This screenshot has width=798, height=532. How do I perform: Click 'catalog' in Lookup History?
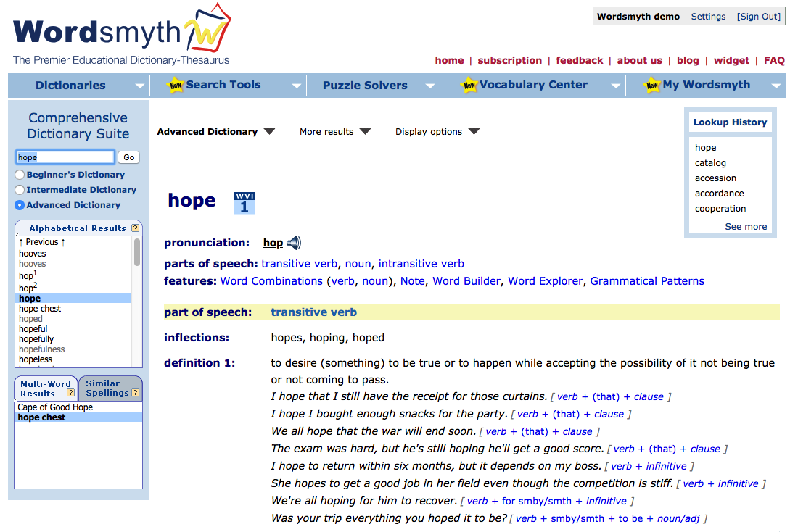pyautogui.click(x=710, y=163)
